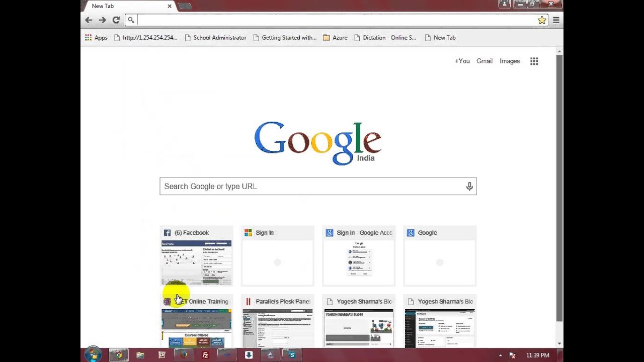Open the Azure bookmarks folder
This screenshot has width=644, height=362.
(335, 38)
